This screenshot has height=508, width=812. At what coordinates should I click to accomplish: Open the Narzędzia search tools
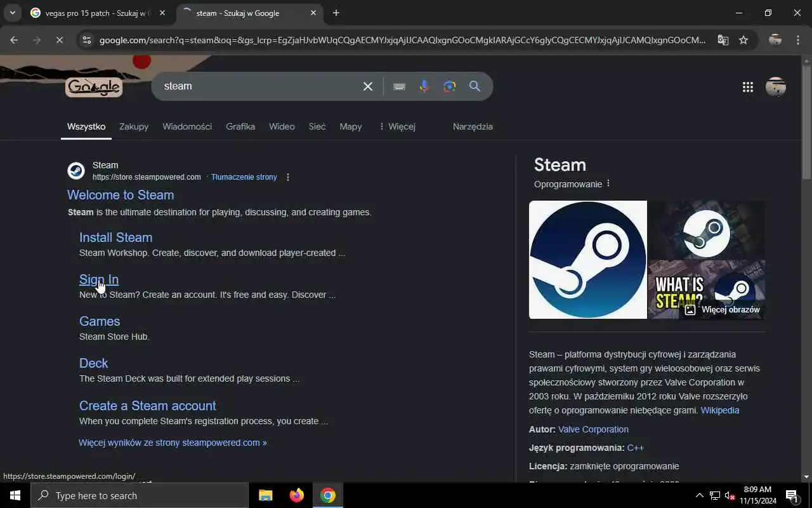(x=473, y=126)
